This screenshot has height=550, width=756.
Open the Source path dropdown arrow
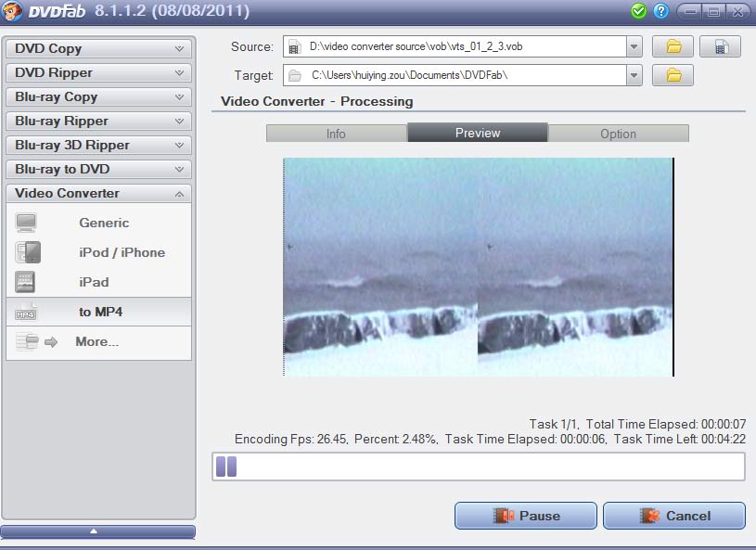click(634, 46)
